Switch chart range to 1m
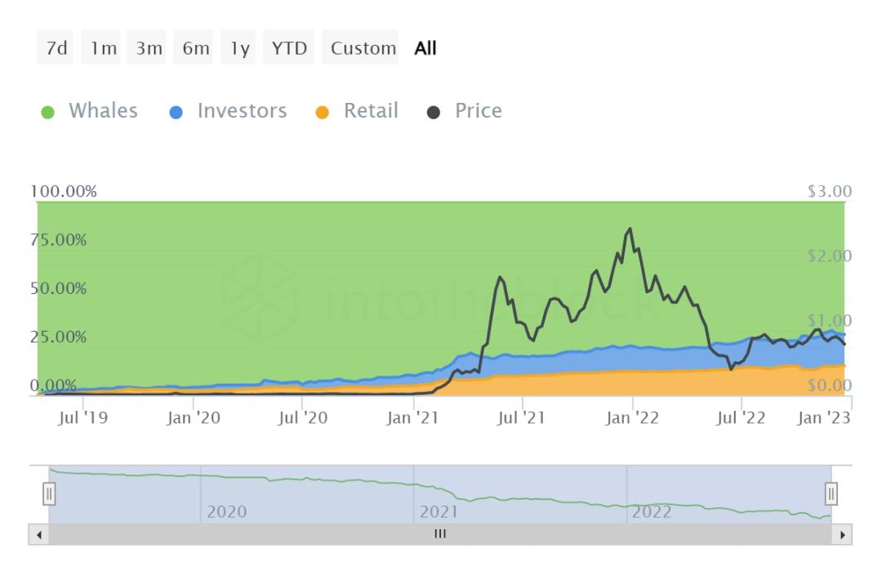Image resolution: width=882 pixels, height=588 pixels. 104,48
